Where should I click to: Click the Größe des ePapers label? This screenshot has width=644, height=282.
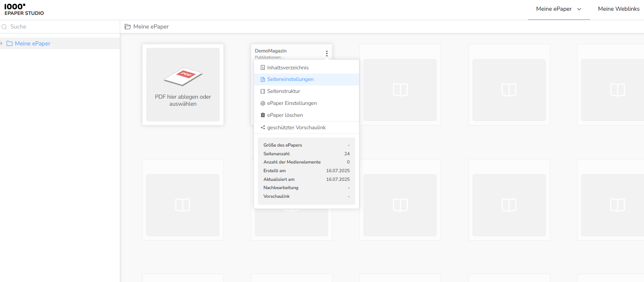(283, 145)
